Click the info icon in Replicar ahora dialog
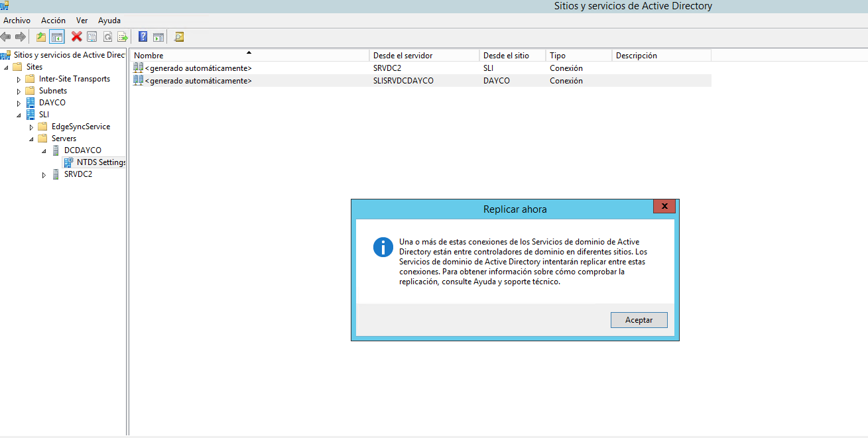This screenshot has width=868, height=438. tap(383, 248)
